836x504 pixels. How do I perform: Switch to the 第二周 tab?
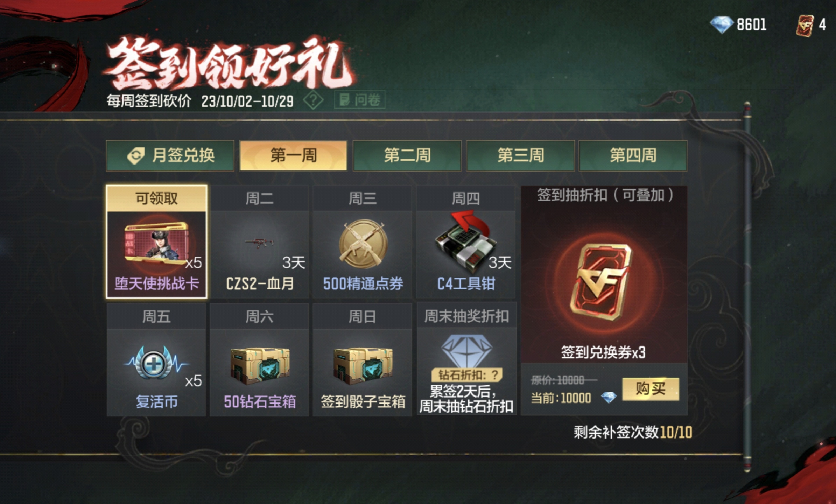coord(407,155)
